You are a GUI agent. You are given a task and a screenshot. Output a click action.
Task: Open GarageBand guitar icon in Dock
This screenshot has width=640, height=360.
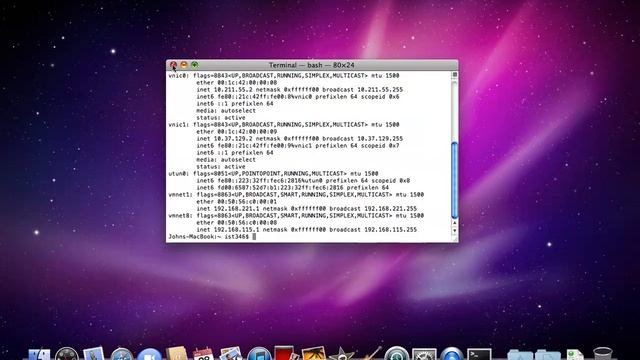[370, 353]
